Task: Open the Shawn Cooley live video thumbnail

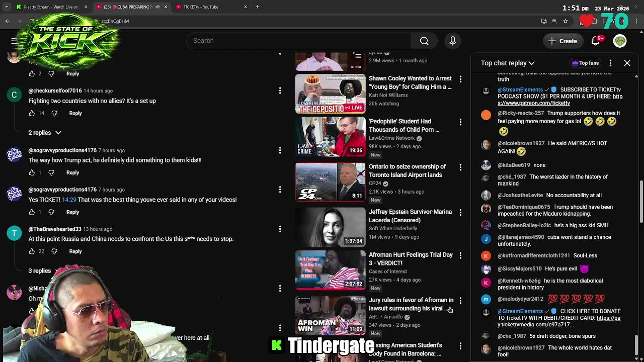Action: pyautogui.click(x=330, y=94)
